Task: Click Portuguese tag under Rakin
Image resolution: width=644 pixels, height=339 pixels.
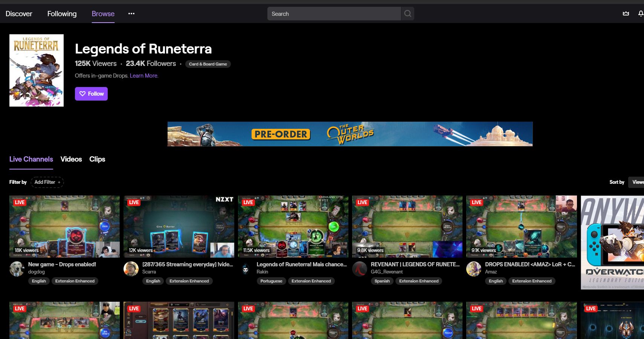Action: click(271, 281)
